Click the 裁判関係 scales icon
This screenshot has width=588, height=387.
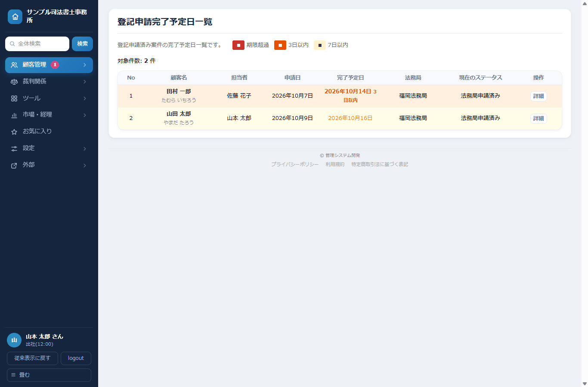(14, 82)
